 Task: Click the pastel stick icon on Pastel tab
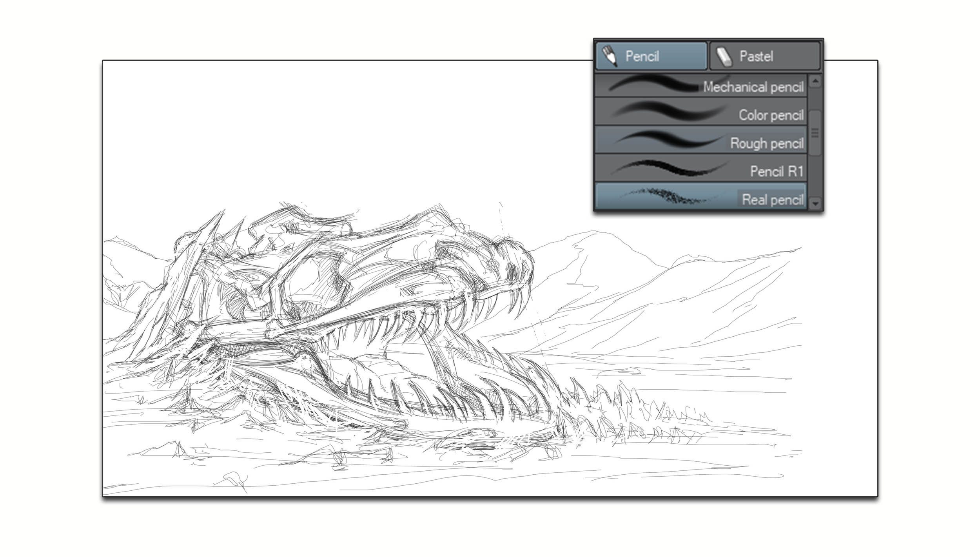point(724,57)
